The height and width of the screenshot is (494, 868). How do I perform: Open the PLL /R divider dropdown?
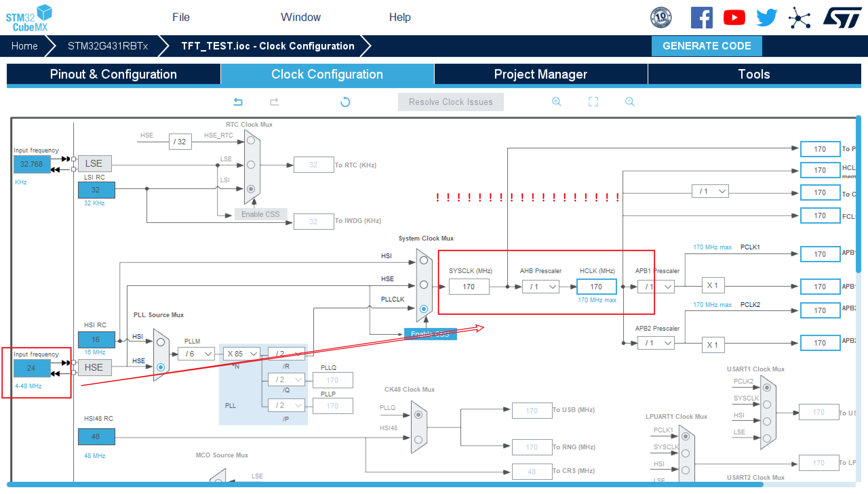pyautogui.click(x=287, y=354)
